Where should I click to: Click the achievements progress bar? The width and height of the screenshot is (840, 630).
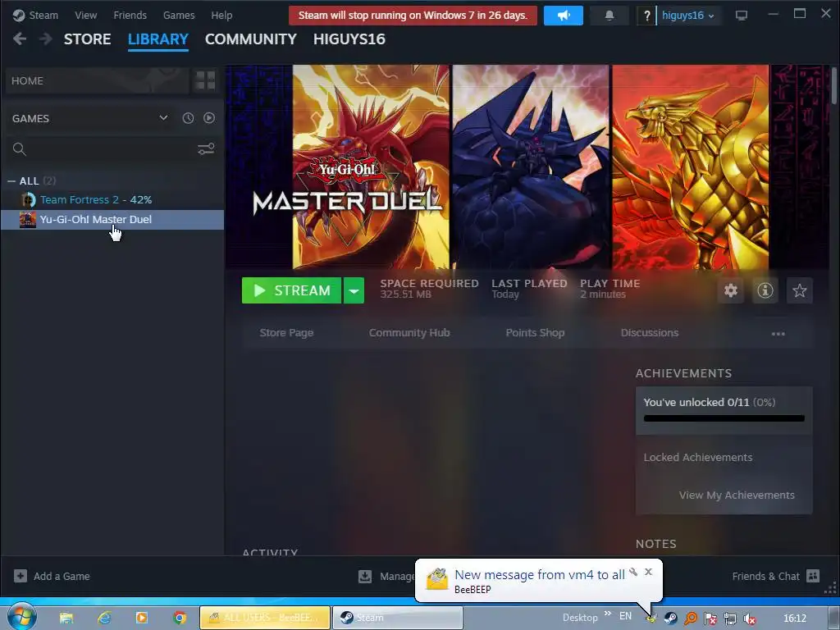coord(724,418)
